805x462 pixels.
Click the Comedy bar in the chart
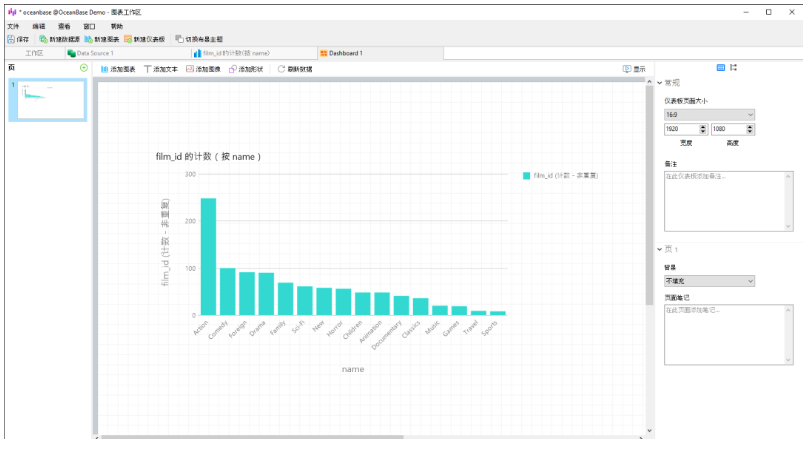(227, 292)
